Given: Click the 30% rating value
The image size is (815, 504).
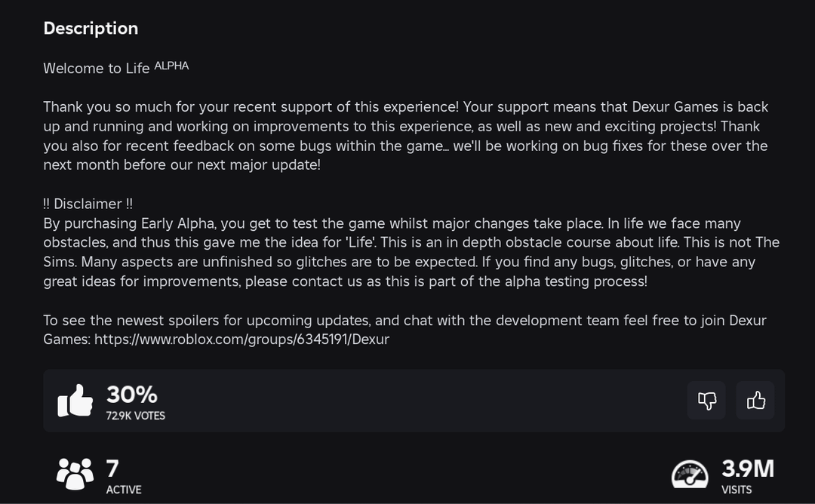Looking at the screenshot, I should tap(132, 394).
